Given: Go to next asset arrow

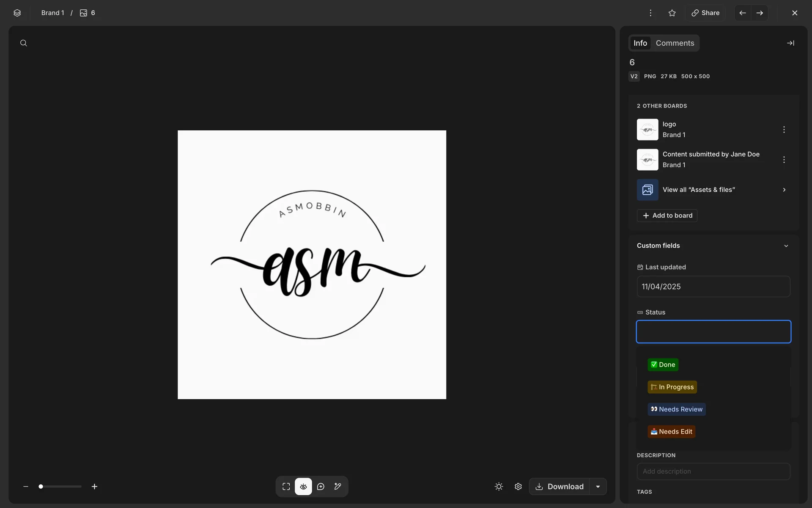Looking at the screenshot, I should point(760,13).
